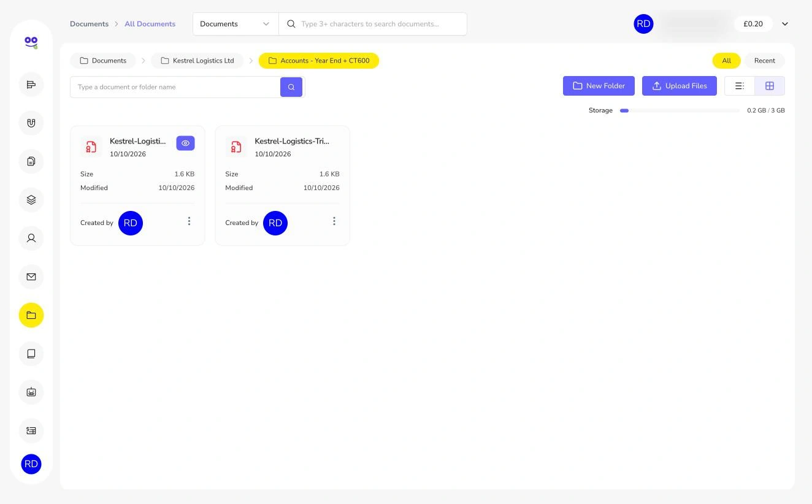This screenshot has height=504, width=812.
Task: Open three-dot menu on first Kestrel-Logisti... card
Action: [189, 221]
